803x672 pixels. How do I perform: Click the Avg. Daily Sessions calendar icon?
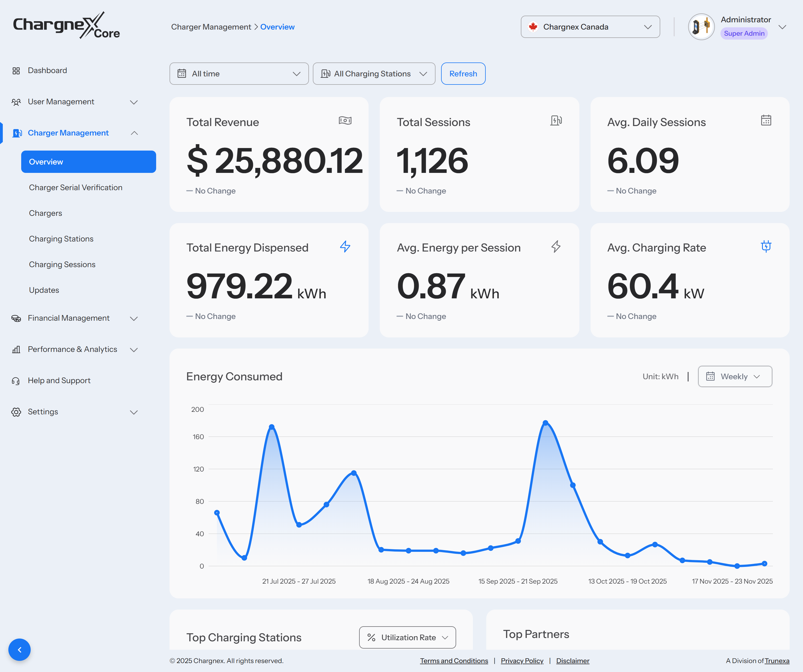tap(766, 120)
